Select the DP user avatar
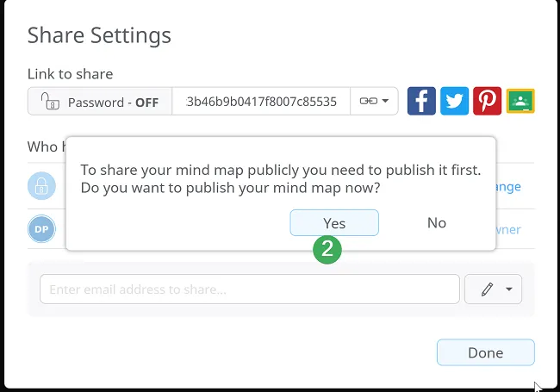 [41, 229]
